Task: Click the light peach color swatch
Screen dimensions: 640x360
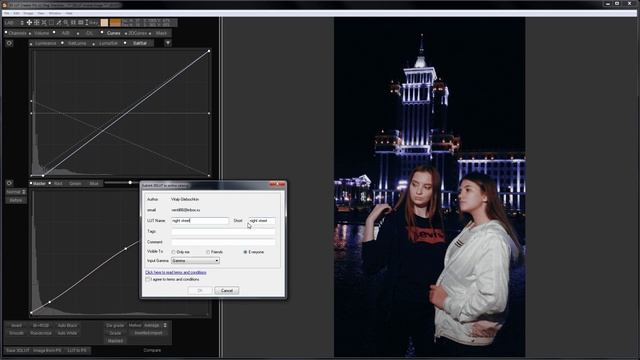Action: click(104, 22)
